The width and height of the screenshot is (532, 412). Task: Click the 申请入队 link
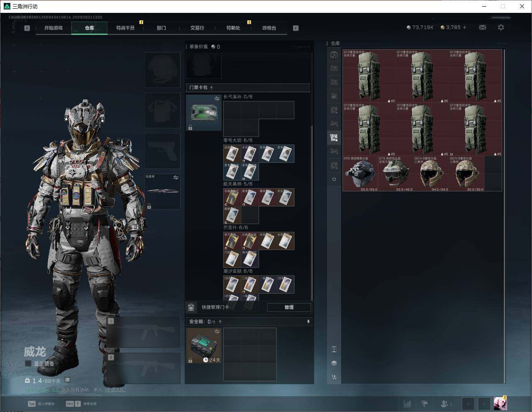[115, 390]
